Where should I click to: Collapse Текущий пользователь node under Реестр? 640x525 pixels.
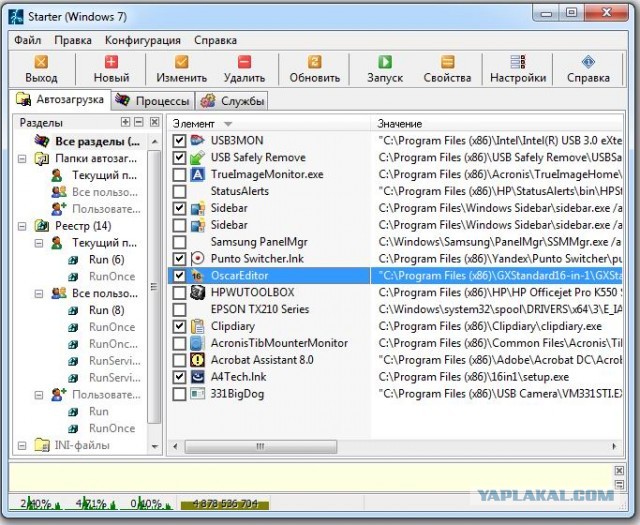39,243
